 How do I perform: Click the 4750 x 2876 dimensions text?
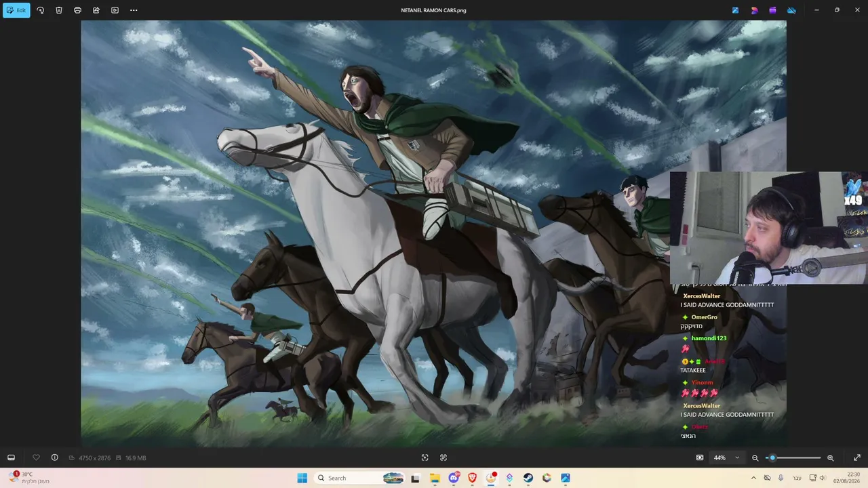click(94, 458)
